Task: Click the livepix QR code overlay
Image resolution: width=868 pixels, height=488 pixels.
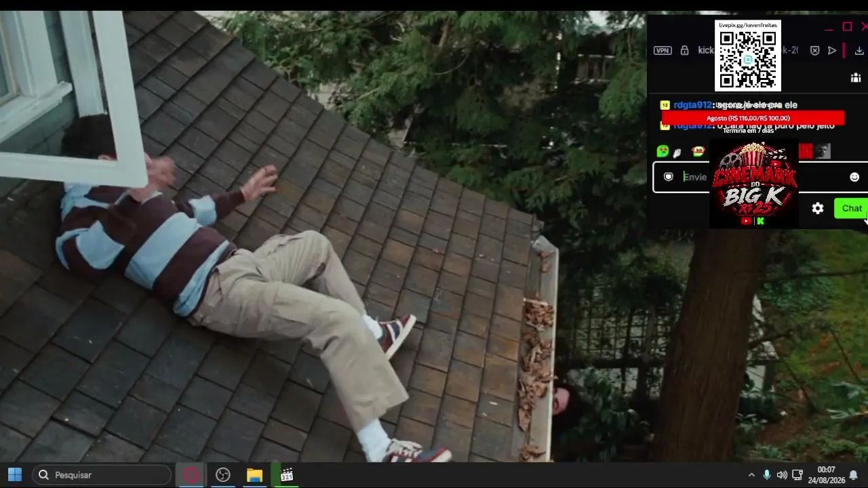Action: pyautogui.click(x=748, y=56)
